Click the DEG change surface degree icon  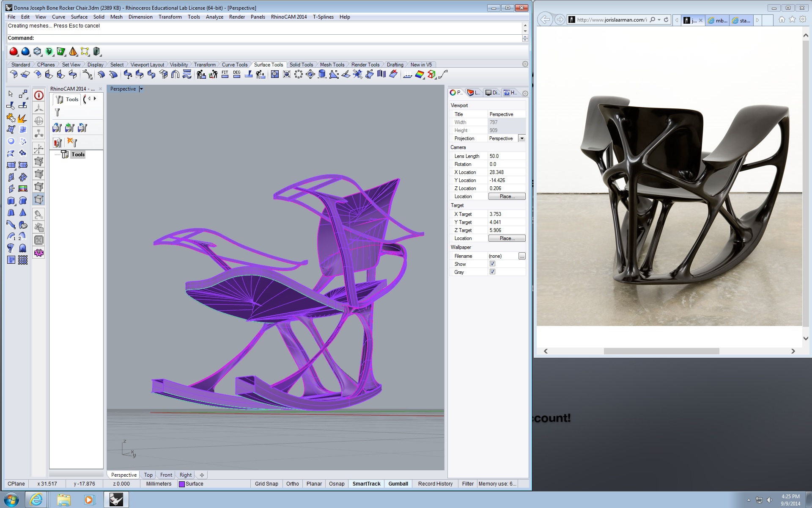(237, 75)
